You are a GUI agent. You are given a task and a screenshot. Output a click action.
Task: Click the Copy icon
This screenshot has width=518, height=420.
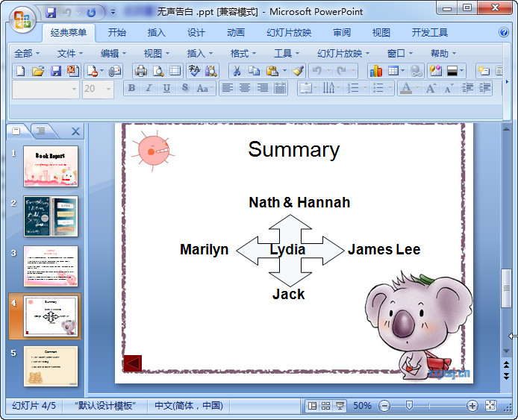point(254,71)
